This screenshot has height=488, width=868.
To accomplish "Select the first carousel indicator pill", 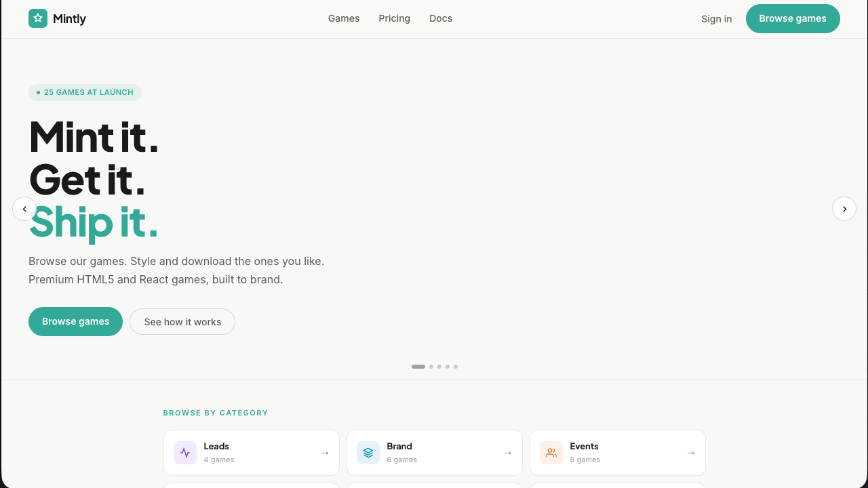I will click(x=418, y=367).
